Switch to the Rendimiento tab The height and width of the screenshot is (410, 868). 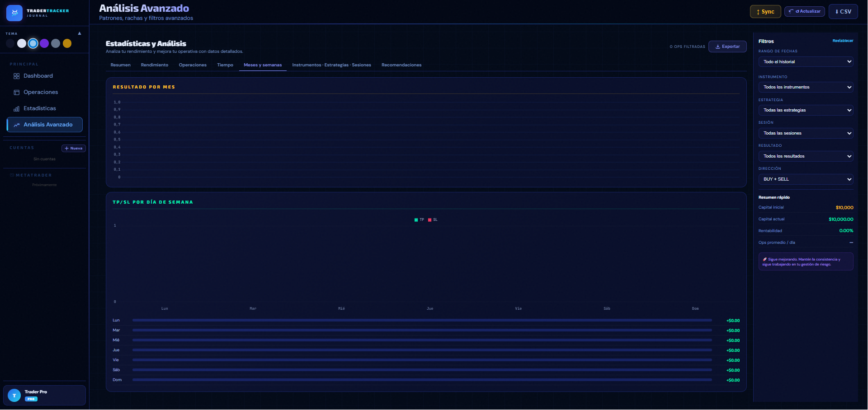155,65
